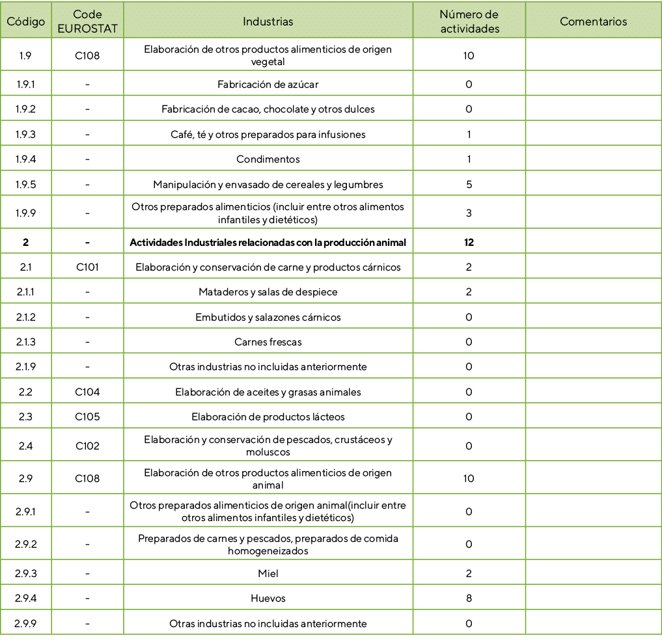Click the Comentarios cell for Huevos row

tap(593, 598)
